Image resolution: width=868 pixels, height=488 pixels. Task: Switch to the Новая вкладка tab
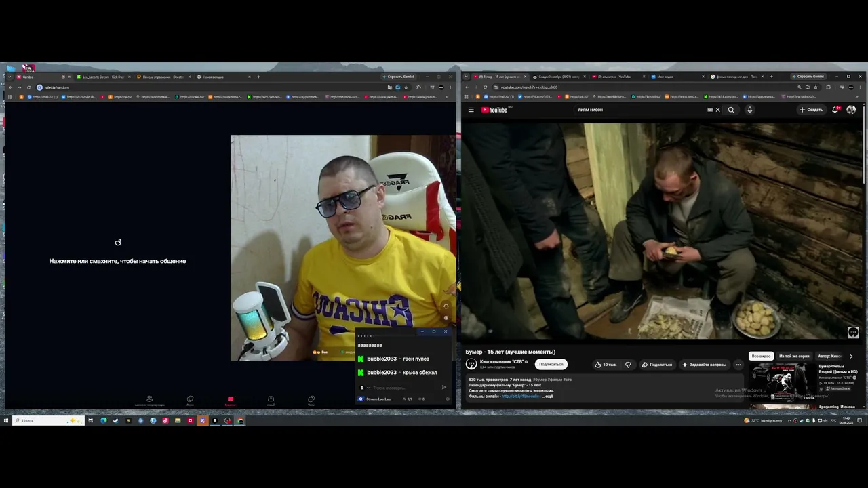pyautogui.click(x=224, y=77)
